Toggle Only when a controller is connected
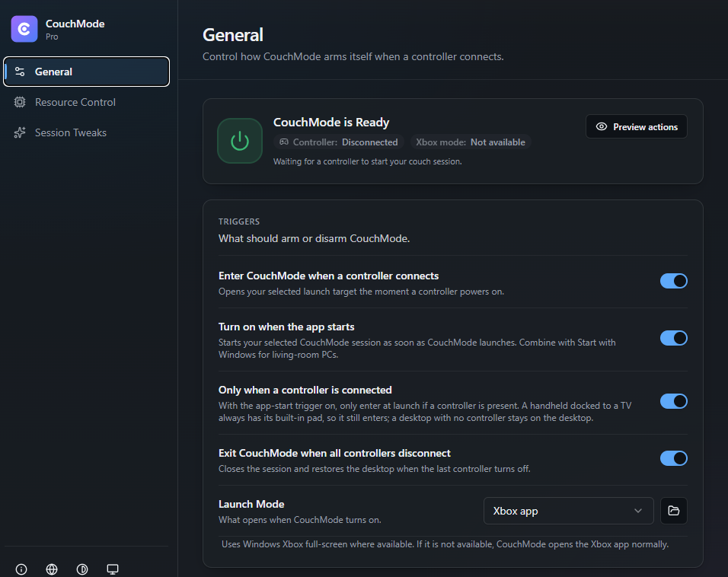 tap(674, 401)
